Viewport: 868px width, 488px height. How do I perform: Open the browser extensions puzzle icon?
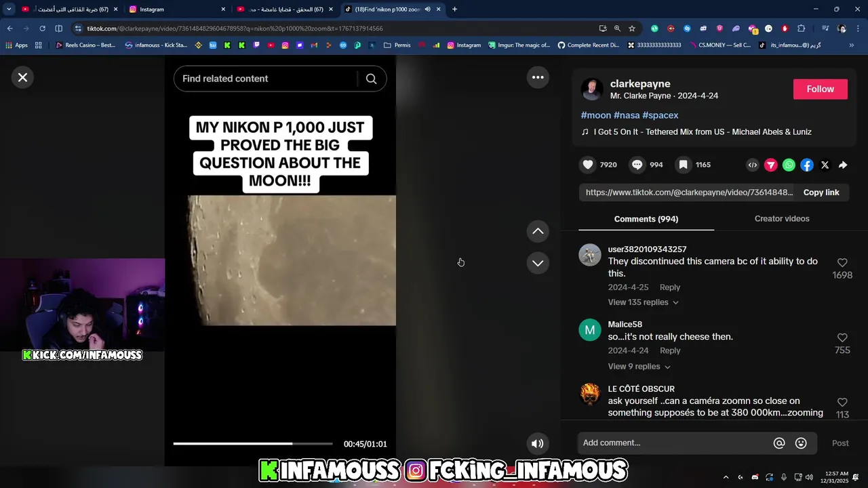coord(801,28)
